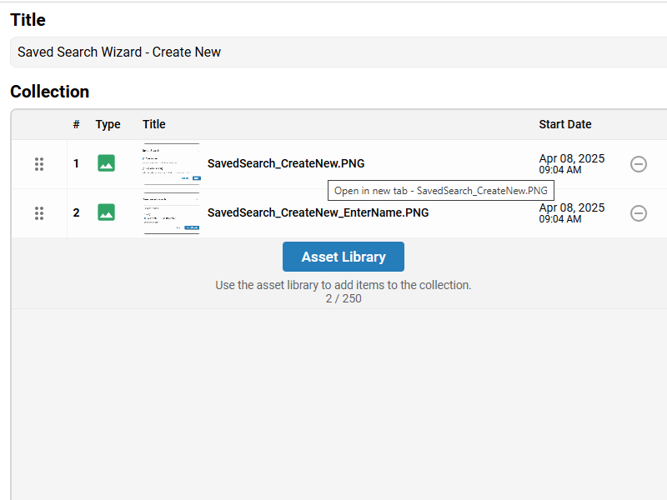Click green image type icon in row 2
The width and height of the screenshot is (667, 500).
(x=106, y=212)
